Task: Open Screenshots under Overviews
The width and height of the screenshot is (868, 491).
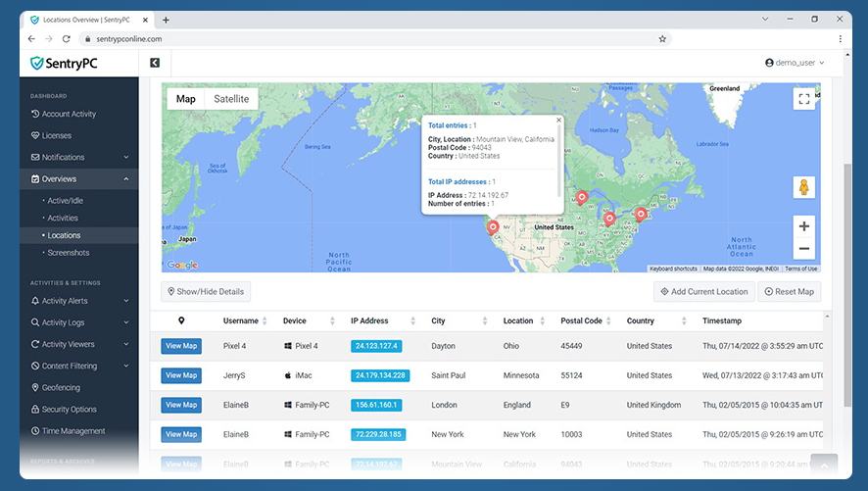Action: (69, 253)
